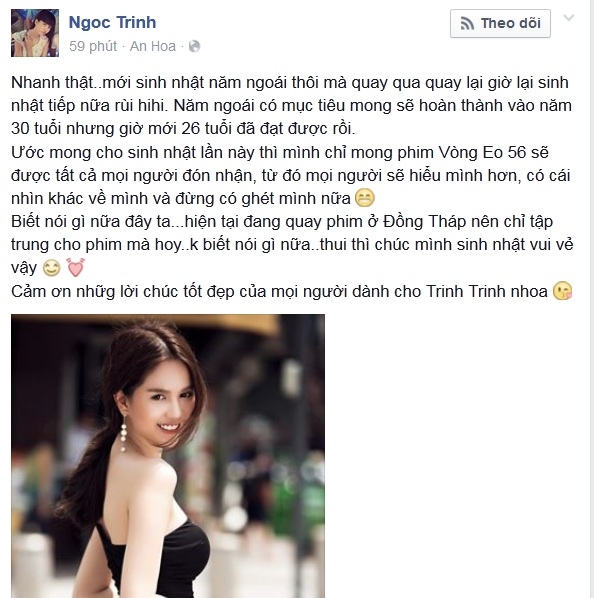This screenshot has width=594, height=598.
Task: Follow the page with the Theo dõi button
Action: click(500, 23)
